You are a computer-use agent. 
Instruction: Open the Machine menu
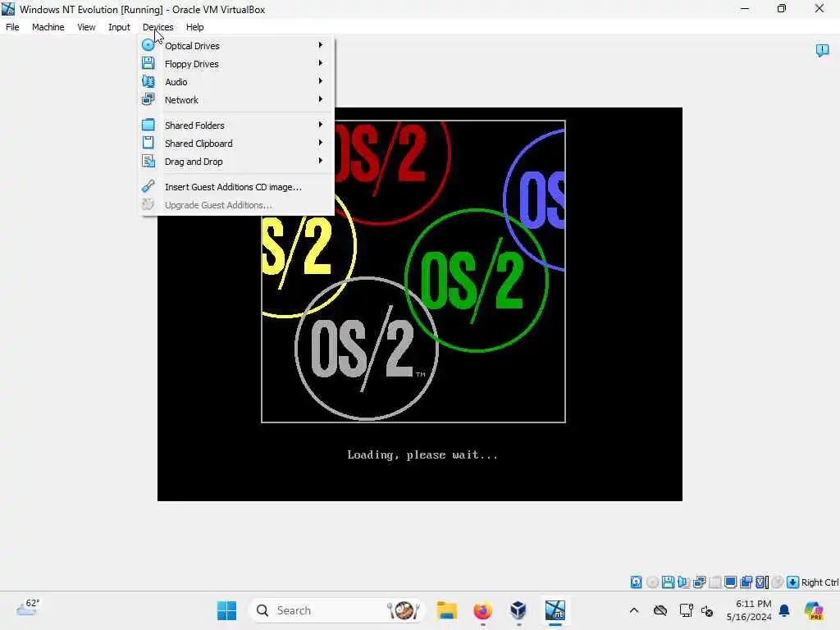(48, 27)
